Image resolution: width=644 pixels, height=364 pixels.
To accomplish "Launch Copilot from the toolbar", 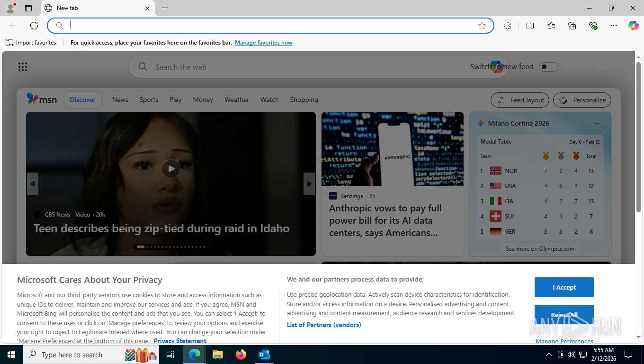I will [x=633, y=26].
